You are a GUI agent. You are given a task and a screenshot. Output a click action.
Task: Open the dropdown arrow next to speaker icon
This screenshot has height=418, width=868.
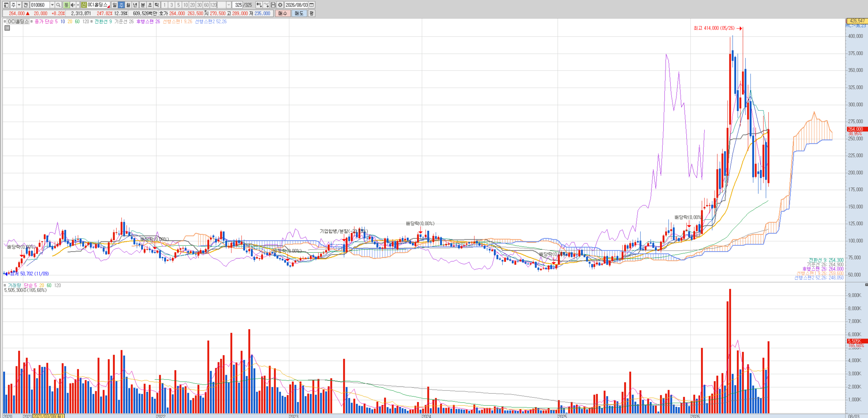tap(78, 5)
